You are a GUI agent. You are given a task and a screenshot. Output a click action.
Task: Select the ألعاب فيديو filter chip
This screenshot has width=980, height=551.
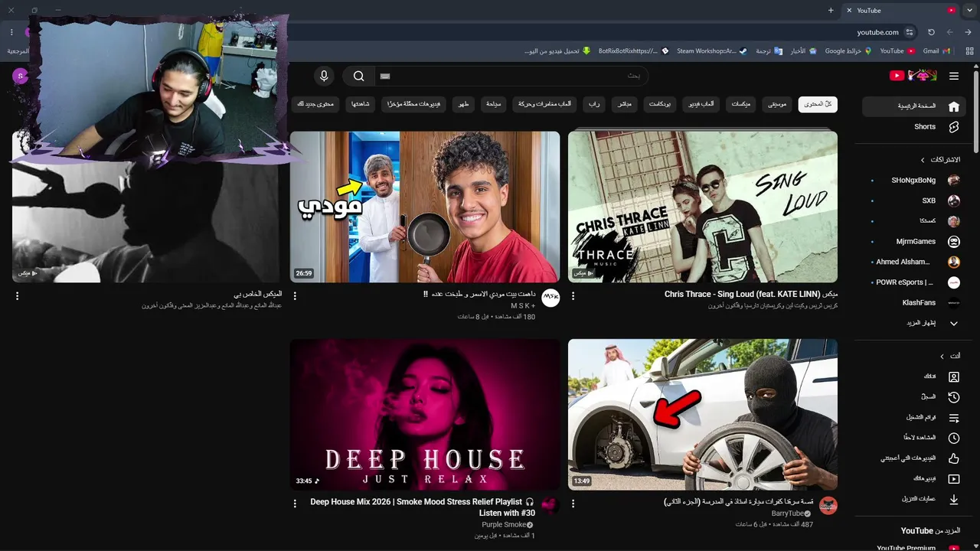pyautogui.click(x=699, y=104)
